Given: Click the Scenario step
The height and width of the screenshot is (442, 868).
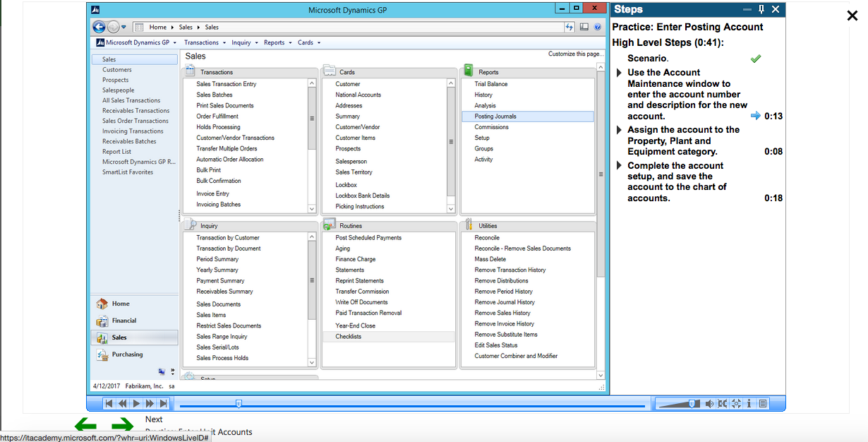Looking at the screenshot, I should click(x=648, y=59).
